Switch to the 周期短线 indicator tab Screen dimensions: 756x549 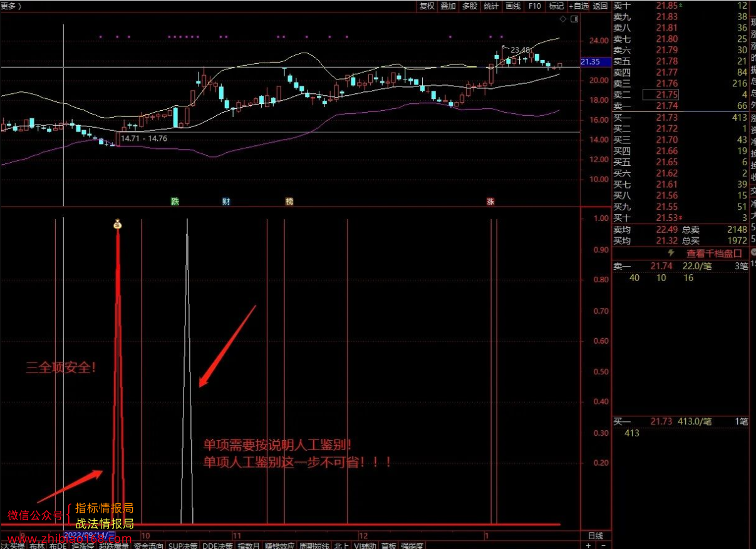point(314,545)
